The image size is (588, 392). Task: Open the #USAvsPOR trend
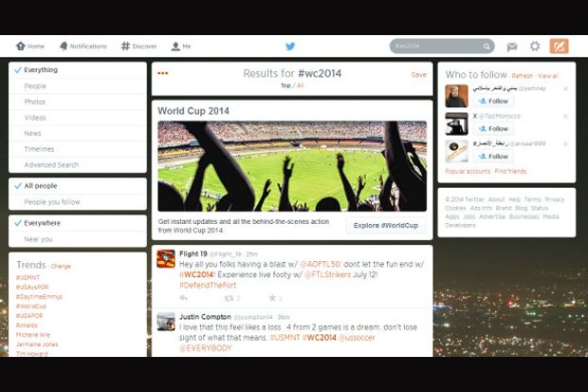32,288
